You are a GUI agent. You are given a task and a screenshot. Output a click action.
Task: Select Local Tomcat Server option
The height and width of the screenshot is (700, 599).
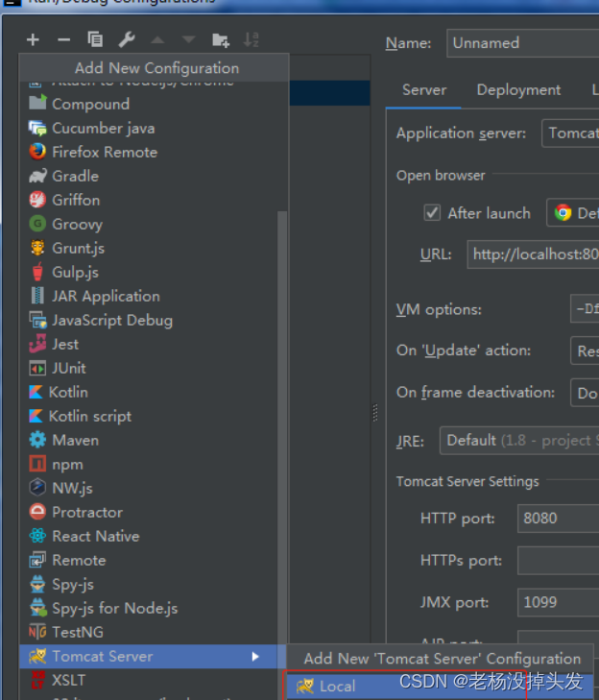pyautogui.click(x=337, y=686)
